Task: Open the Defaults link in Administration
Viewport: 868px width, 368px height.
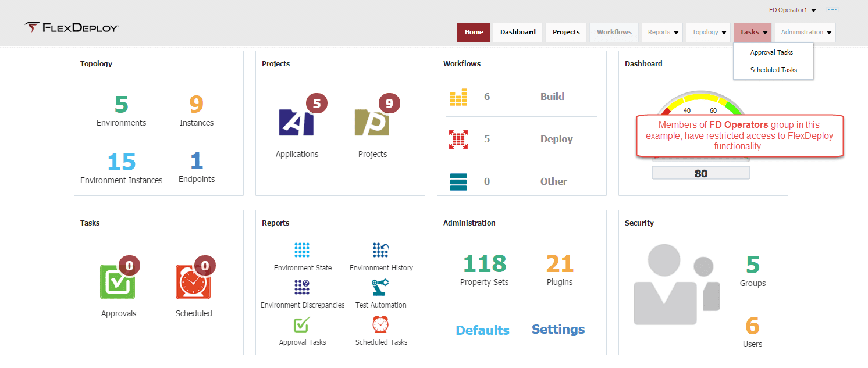Action: click(x=482, y=330)
